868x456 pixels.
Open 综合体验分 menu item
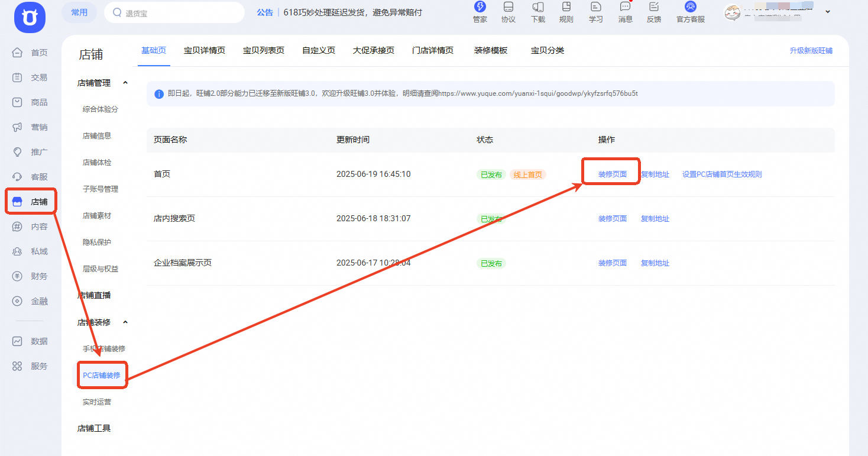101,109
